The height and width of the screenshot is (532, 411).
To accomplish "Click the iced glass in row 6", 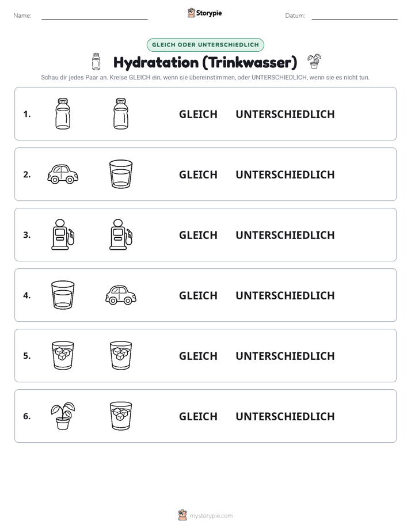I will point(121,416).
